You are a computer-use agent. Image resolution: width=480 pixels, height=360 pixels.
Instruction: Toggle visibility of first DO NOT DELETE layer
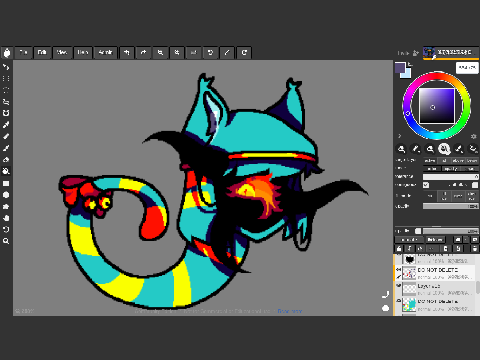[398, 269]
